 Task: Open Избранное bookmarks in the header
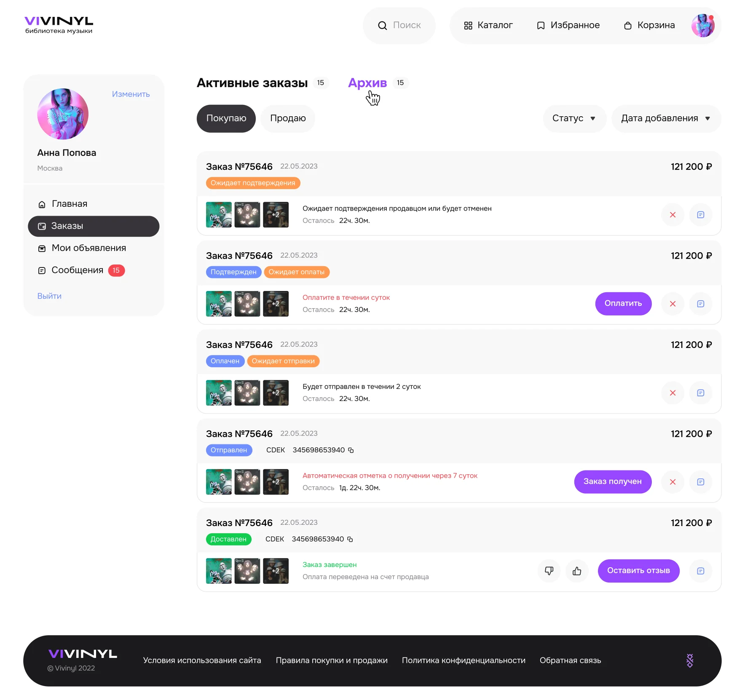[x=568, y=25]
